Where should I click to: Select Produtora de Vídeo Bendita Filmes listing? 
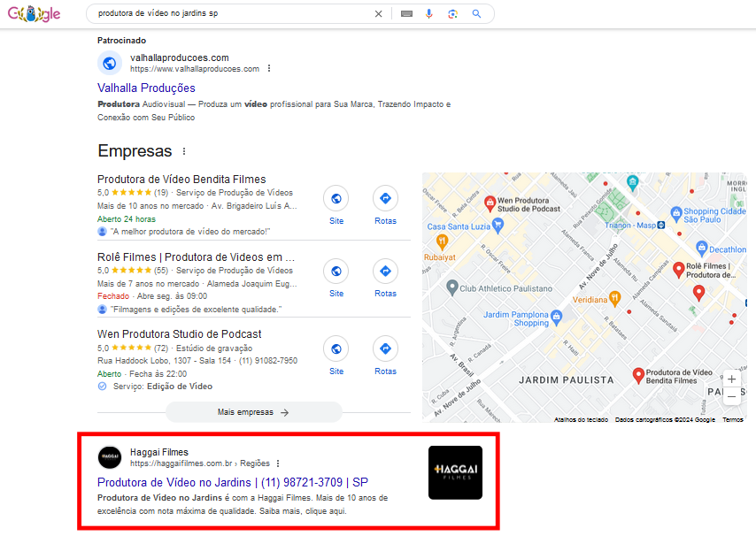[181, 180]
